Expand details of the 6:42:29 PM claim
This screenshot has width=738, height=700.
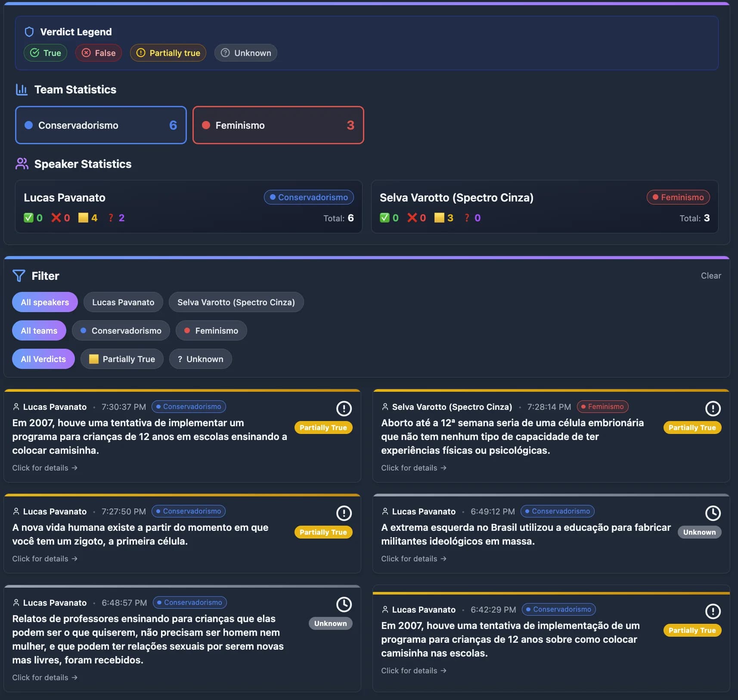coord(413,671)
